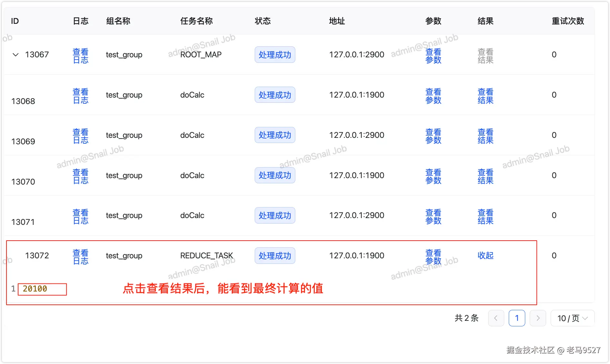Click ID cell 13072
610x364 pixels.
[x=37, y=255]
